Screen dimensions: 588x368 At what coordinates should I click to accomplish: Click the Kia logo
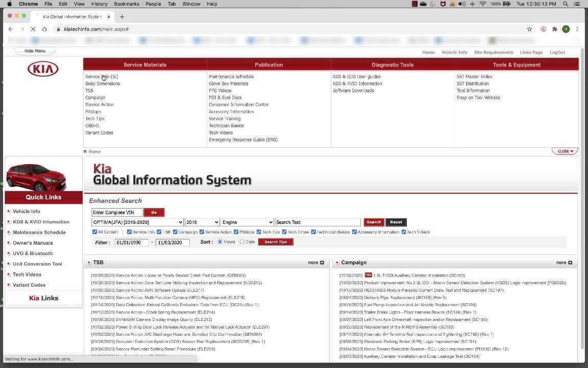tap(43, 69)
